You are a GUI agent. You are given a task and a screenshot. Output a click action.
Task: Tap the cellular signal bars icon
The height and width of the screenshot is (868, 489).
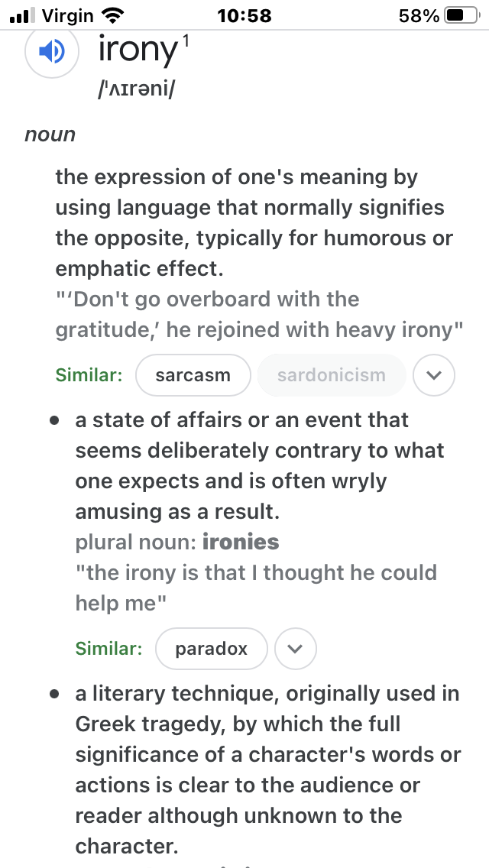[x=22, y=15]
